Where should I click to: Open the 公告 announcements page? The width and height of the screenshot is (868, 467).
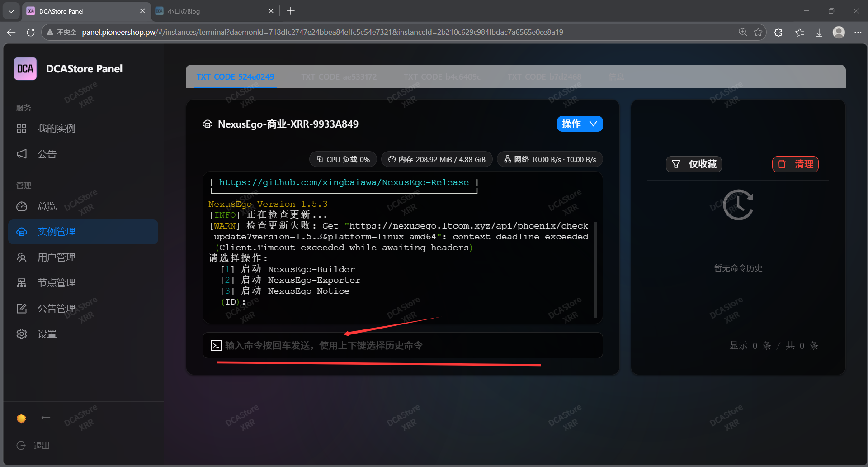(x=47, y=154)
